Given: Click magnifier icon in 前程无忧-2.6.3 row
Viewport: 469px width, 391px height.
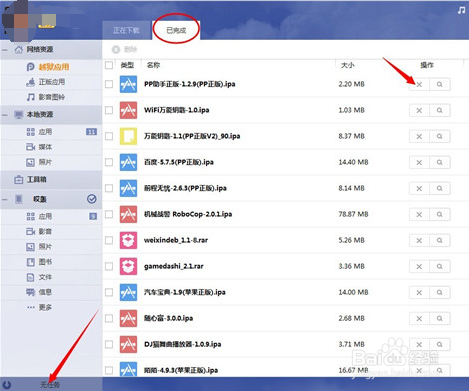Looking at the screenshot, I should (x=440, y=188).
